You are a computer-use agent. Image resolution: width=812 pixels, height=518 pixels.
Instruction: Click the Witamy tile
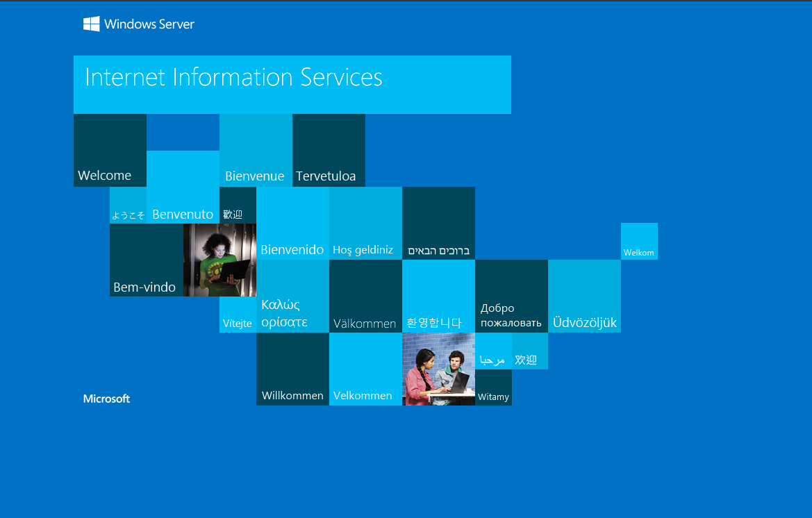(493, 387)
